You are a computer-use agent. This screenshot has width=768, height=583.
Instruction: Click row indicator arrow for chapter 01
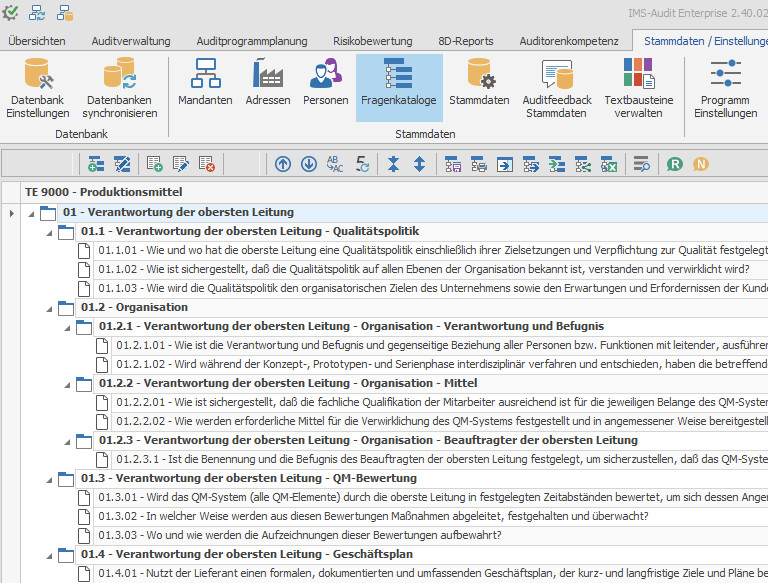point(11,213)
